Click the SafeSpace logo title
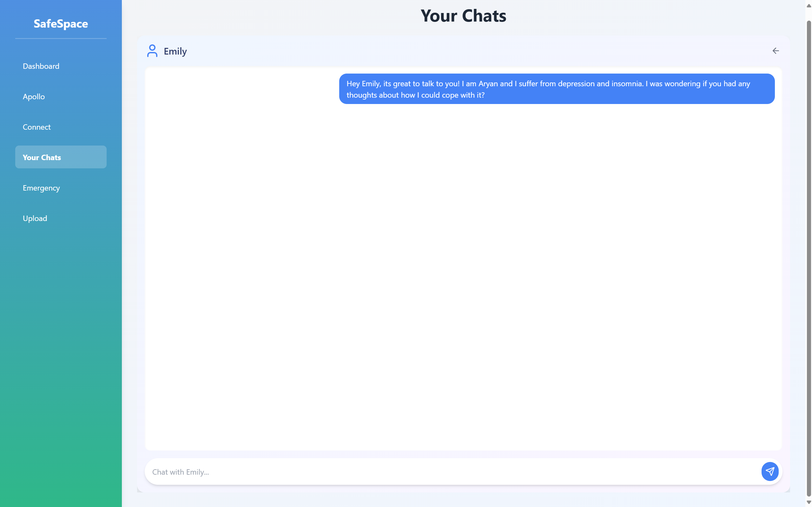Viewport: 812px width, 507px height. pos(61,23)
